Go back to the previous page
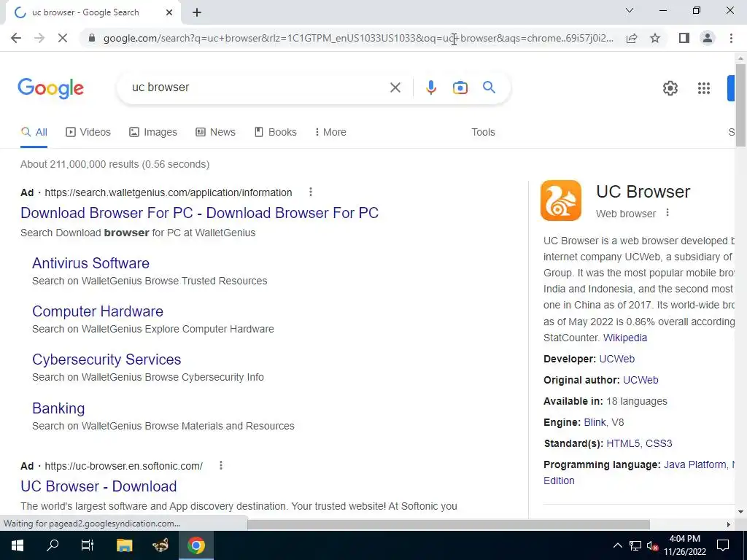 pos(16,38)
